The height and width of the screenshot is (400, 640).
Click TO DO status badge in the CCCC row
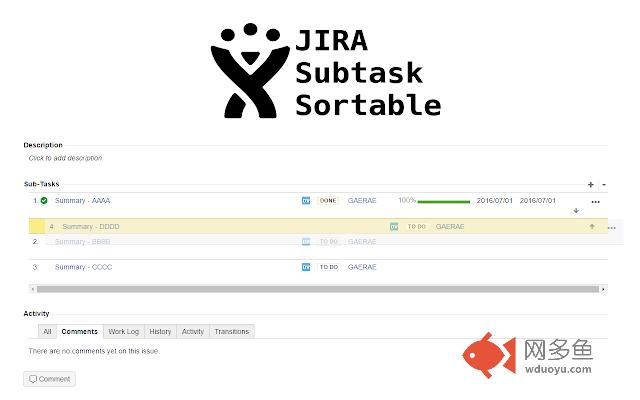pos(329,267)
